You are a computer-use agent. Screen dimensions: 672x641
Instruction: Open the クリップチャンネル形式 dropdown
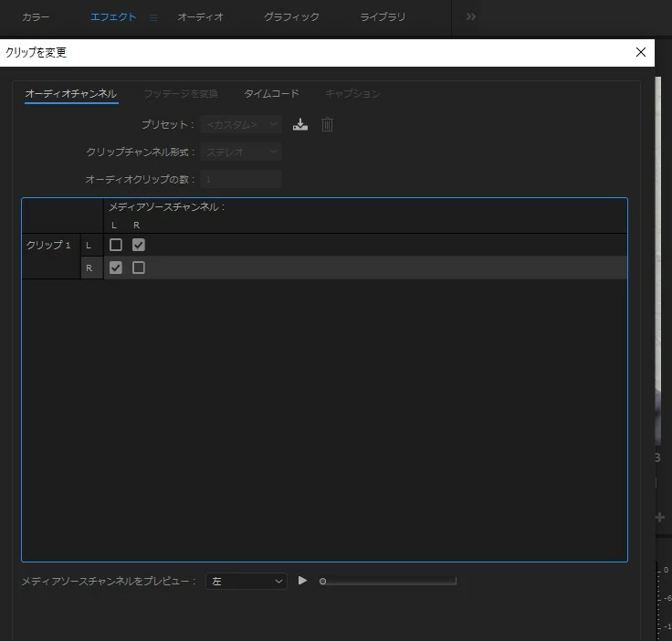click(241, 152)
